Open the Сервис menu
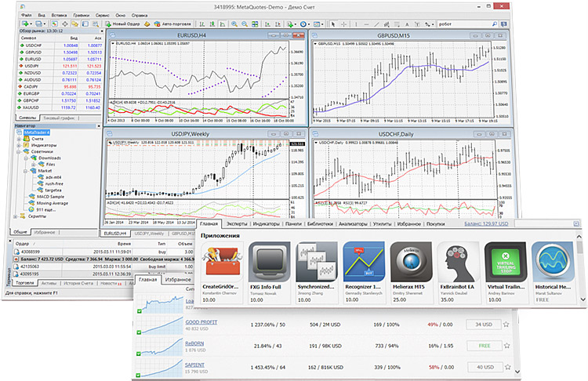 click(x=102, y=16)
